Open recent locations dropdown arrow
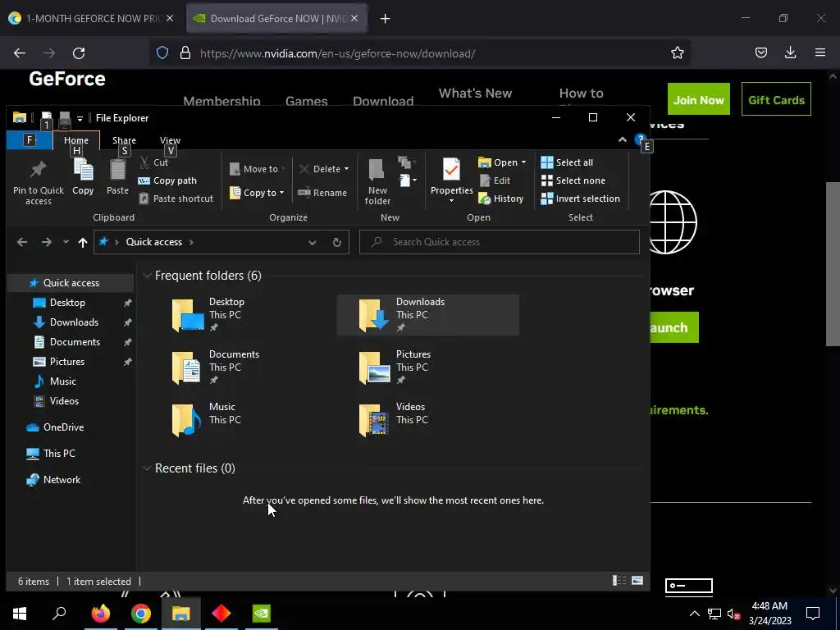840x630 pixels. (66, 242)
